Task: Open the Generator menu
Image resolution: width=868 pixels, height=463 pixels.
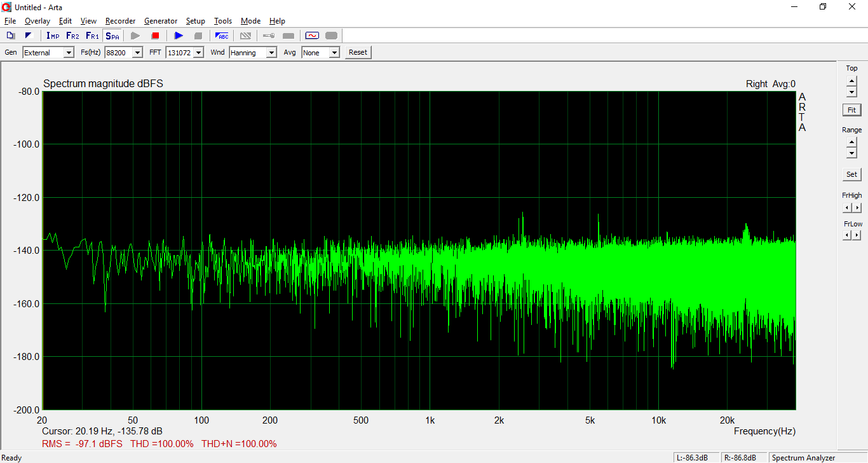Action: [x=161, y=21]
